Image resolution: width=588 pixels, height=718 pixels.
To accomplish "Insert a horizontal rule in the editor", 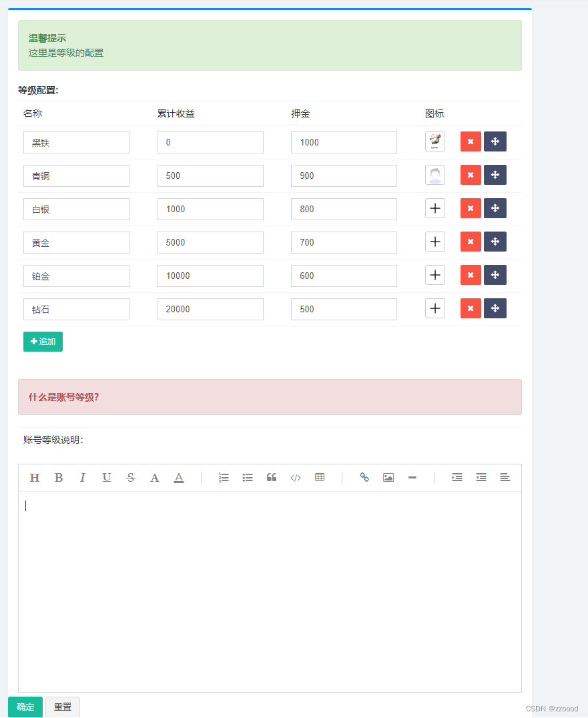I will [x=412, y=477].
